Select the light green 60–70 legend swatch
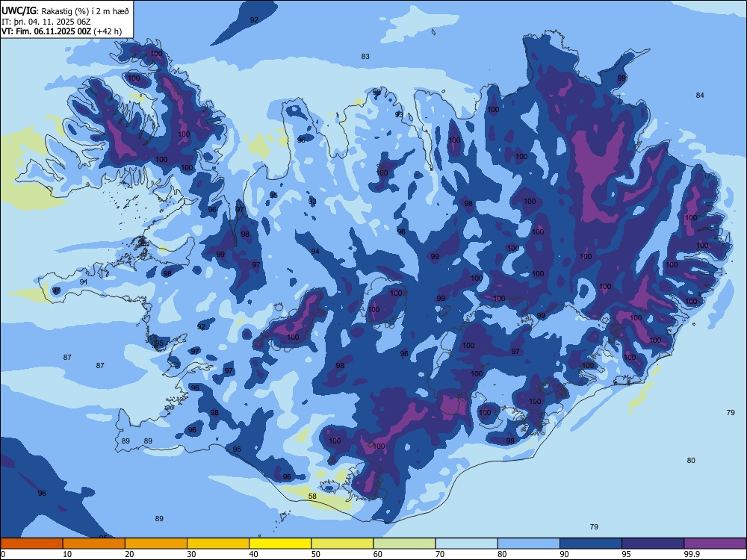Viewport: 747px width, 560px height. click(404, 544)
